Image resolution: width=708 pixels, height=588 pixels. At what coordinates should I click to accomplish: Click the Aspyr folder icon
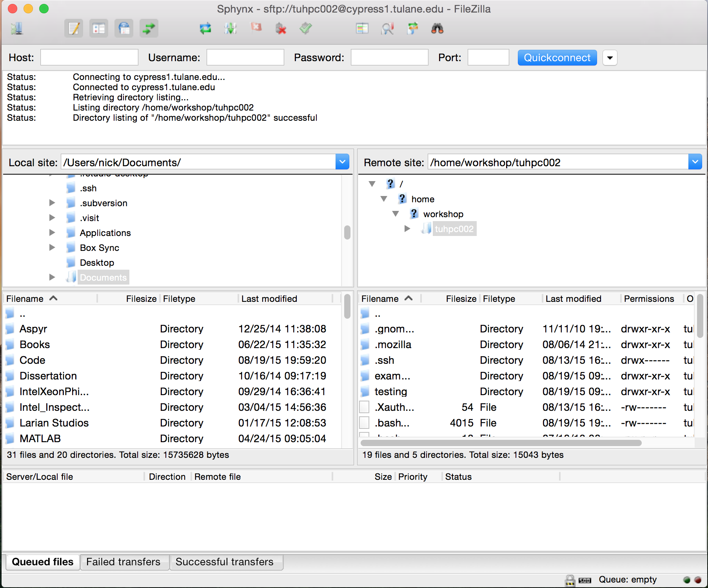10,329
